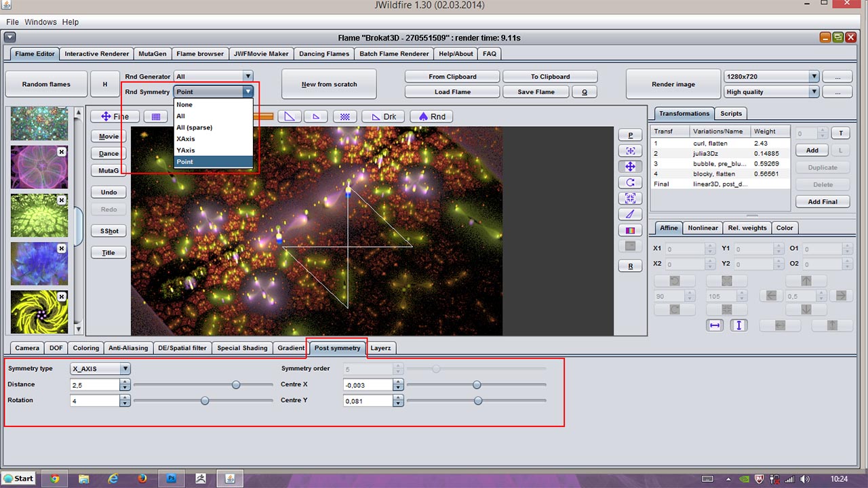Image resolution: width=868 pixels, height=488 pixels.
Task: Switch to the MutaGen tab
Action: point(153,54)
